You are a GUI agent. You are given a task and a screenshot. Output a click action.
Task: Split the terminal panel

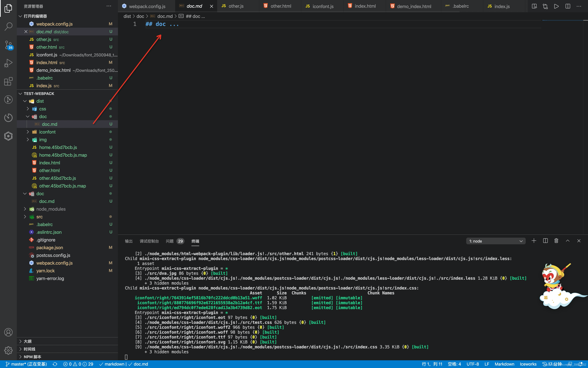(x=545, y=241)
